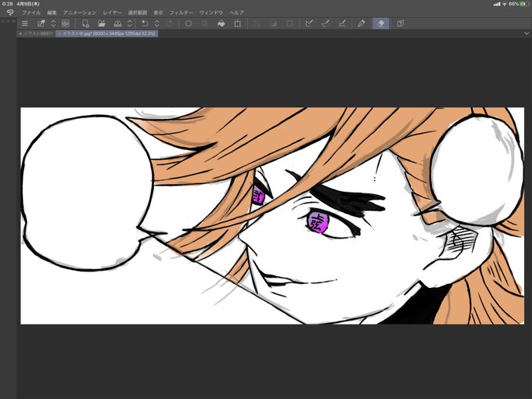Screen dimensions: 532x399
Task: Undo the last action
Action: point(145,23)
